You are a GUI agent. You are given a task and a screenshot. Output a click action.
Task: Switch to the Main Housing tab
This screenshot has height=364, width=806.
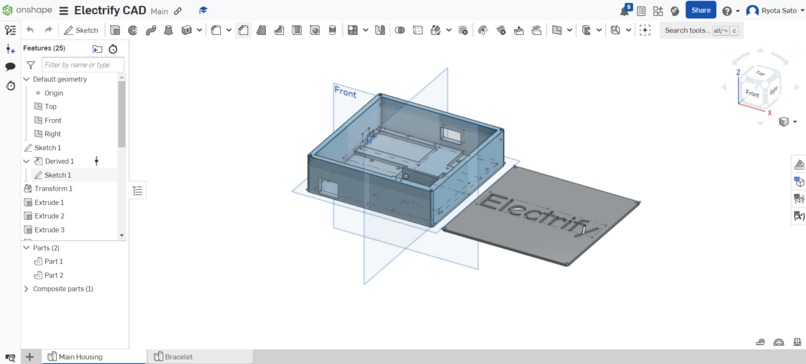[x=95, y=357]
